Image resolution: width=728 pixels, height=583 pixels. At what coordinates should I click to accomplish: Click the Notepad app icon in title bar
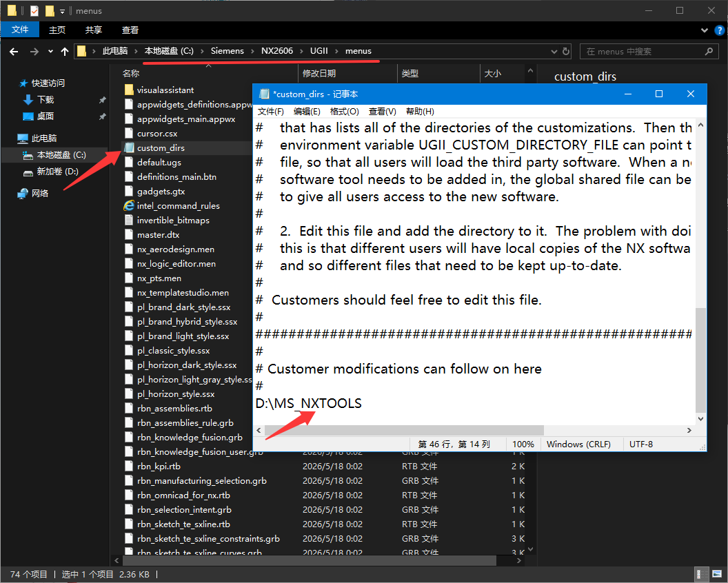(264, 94)
